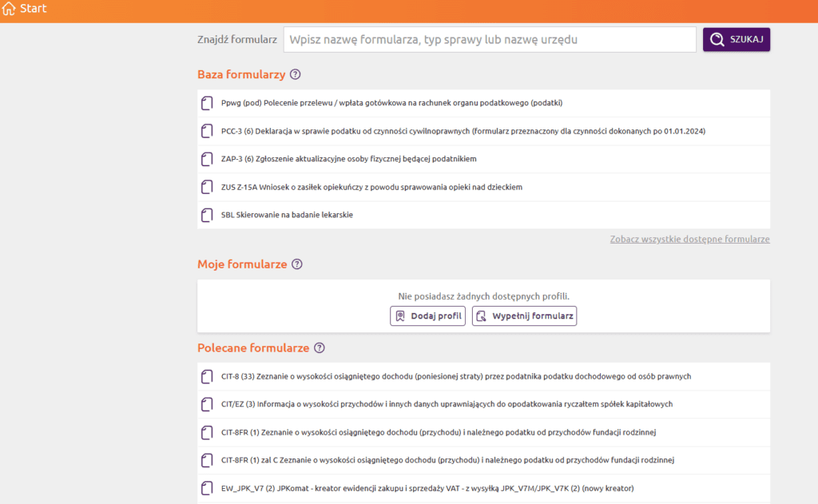818x504 pixels.
Task: Open help icon next to Polecane formularze
Action: pos(320,348)
